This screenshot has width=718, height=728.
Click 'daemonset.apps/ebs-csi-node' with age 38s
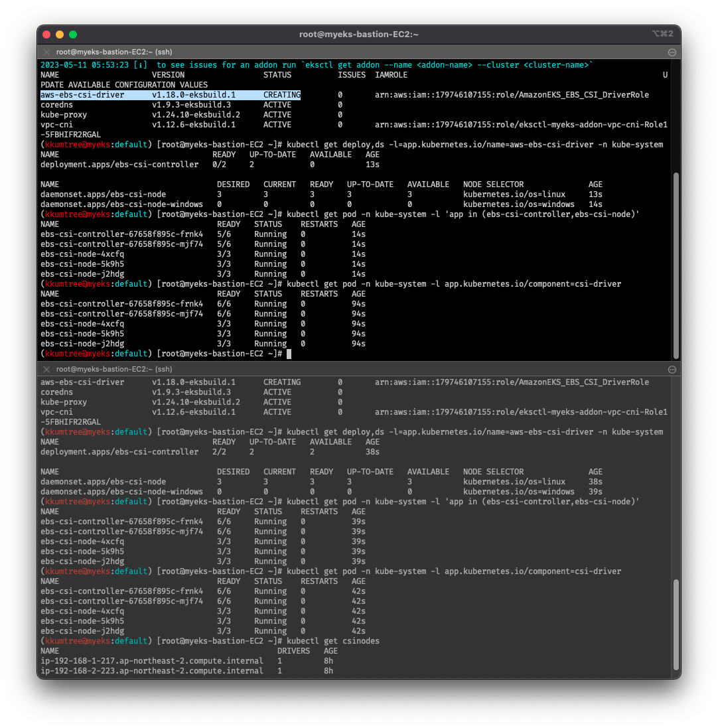click(103, 482)
